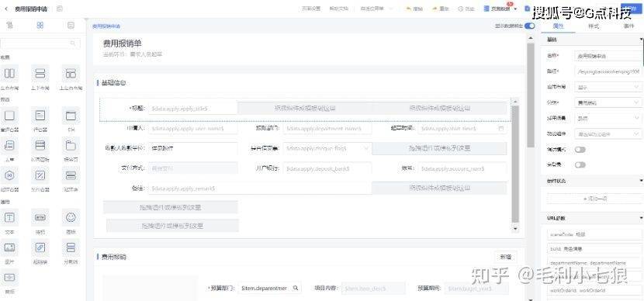644x301 pixels.
Task: Select the top plus left-right layout component
Action: point(71,74)
